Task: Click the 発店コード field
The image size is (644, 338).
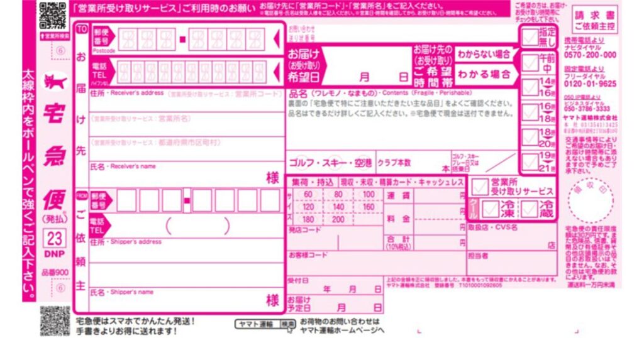Action: point(335,238)
